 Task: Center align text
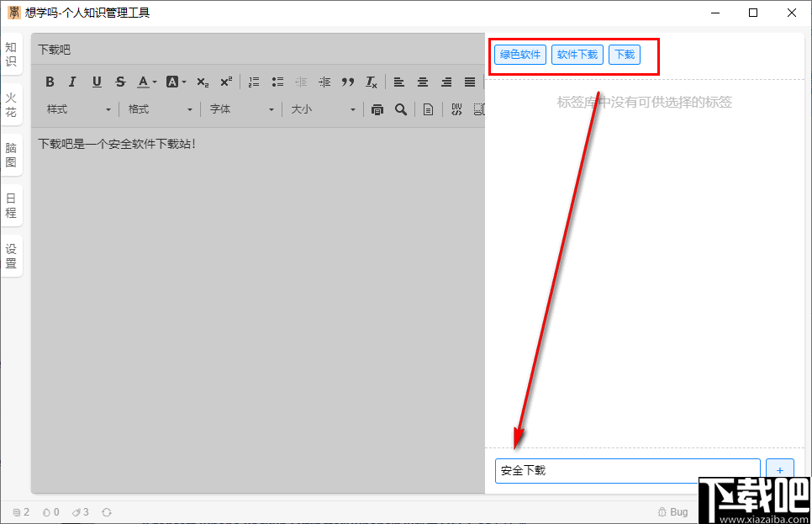[423, 82]
